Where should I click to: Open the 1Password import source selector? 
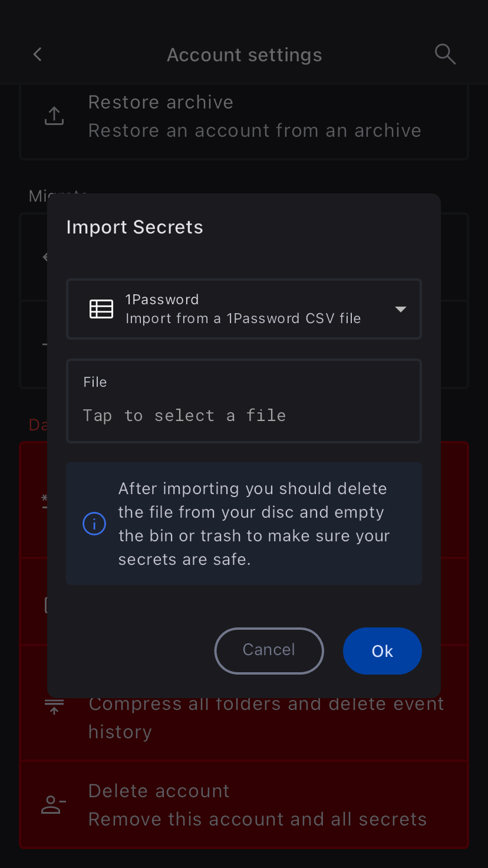click(244, 309)
